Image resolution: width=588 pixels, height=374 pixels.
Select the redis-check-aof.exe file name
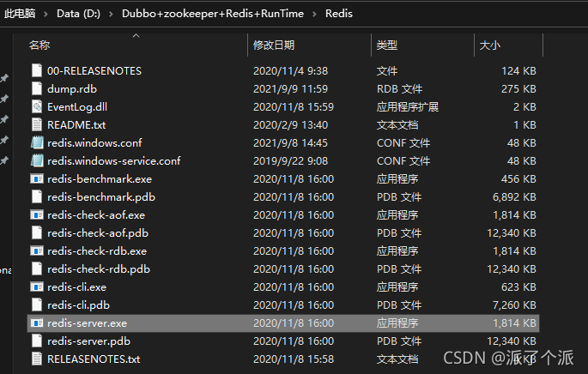pos(96,214)
